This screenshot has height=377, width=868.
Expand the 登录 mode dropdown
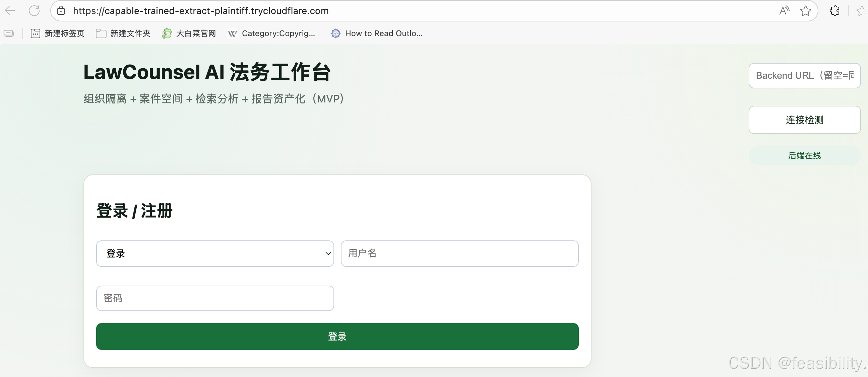[x=214, y=253]
